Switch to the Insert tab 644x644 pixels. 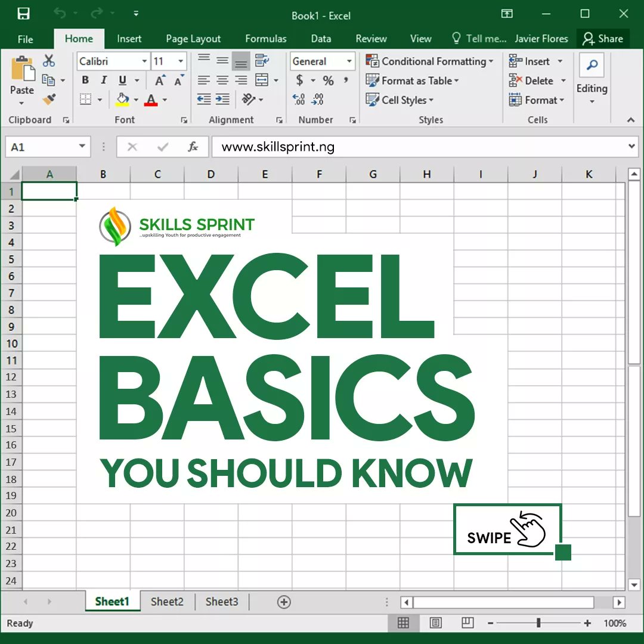click(129, 39)
